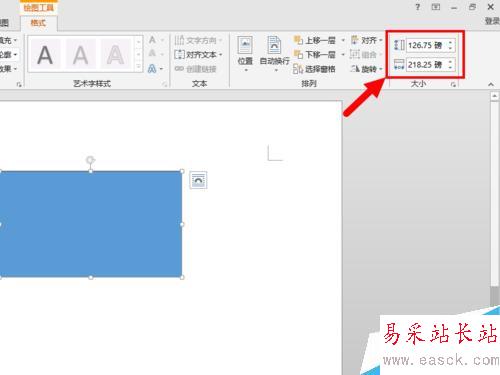The image size is (500, 375).
Task: Open the 对齐 align objects menu
Action: pos(367,40)
